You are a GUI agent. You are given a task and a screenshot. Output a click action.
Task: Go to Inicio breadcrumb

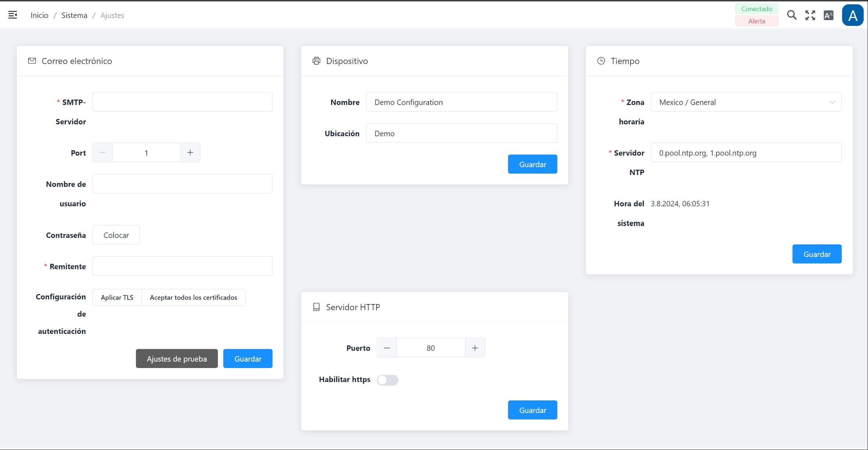39,15
